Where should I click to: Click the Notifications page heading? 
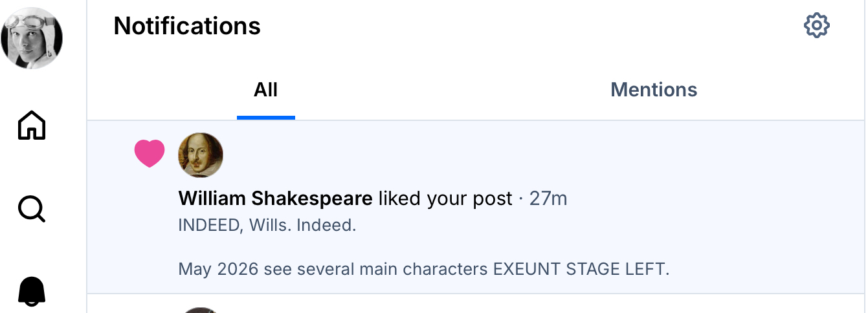coord(187,26)
